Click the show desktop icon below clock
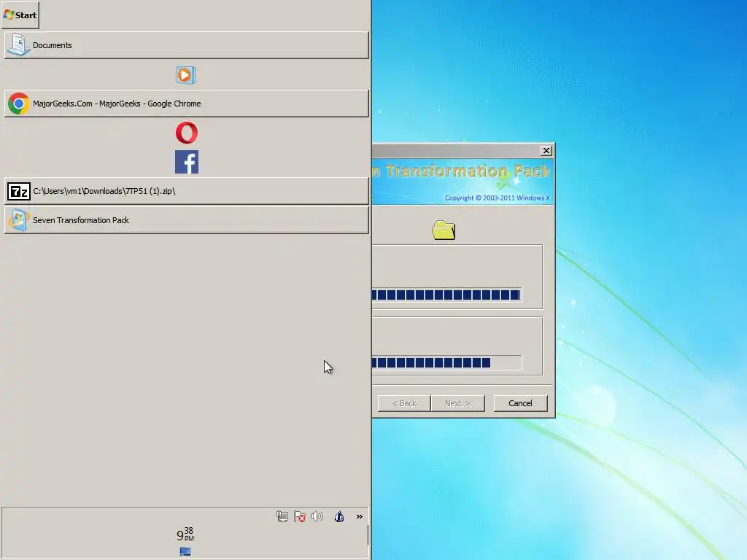 pos(185,551)
